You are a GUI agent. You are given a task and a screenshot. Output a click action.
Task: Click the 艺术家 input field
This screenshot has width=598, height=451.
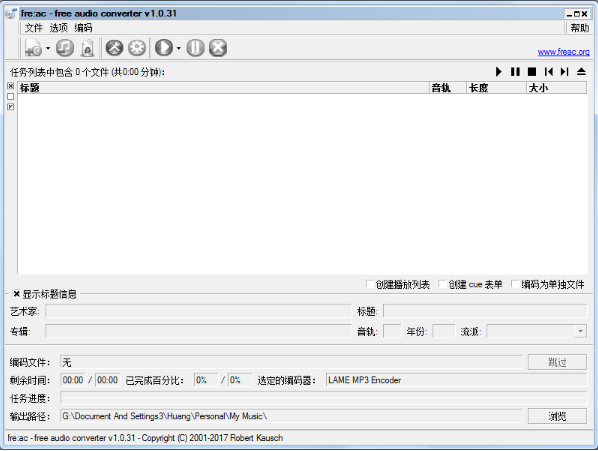[198, 311]
